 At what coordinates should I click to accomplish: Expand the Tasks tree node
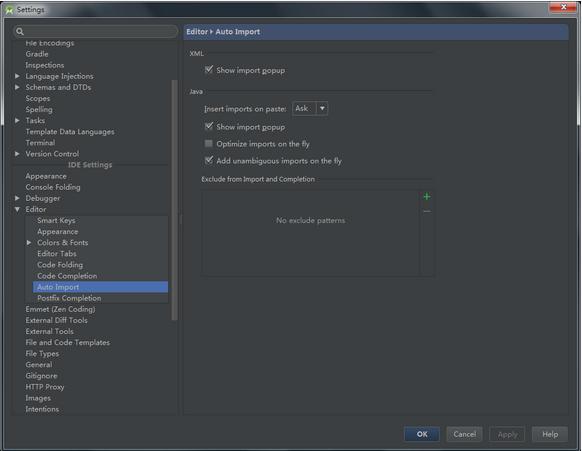[x=17, y=120]
